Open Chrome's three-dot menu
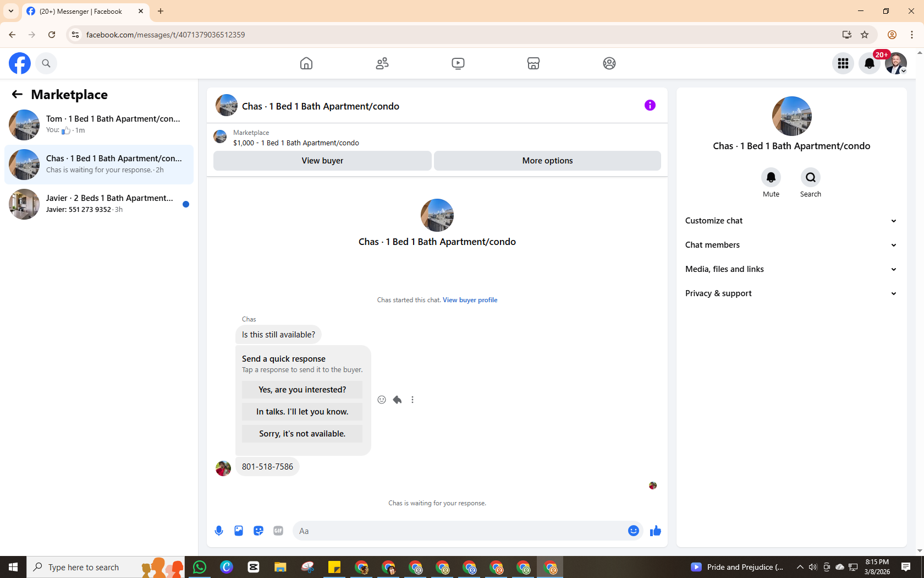 [x=912, y=35]
